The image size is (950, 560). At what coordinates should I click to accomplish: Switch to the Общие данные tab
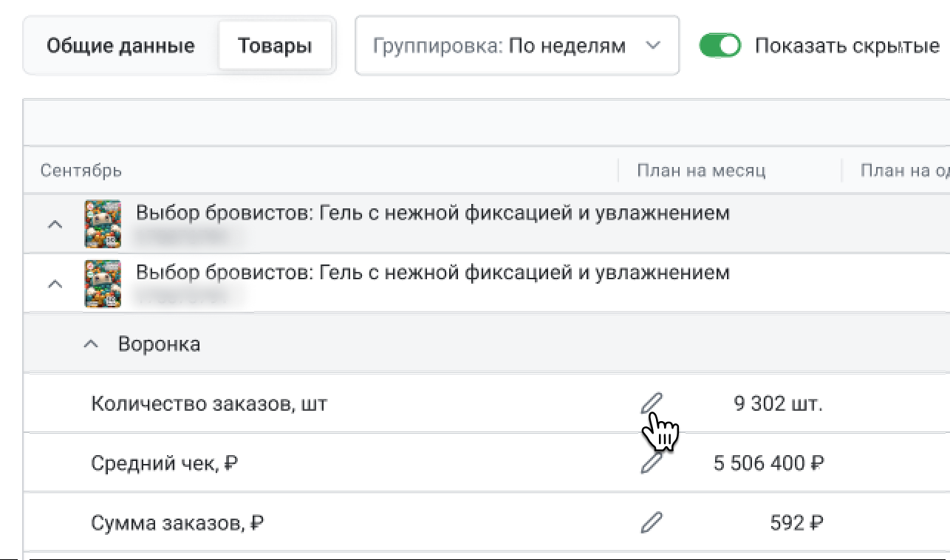120,46
